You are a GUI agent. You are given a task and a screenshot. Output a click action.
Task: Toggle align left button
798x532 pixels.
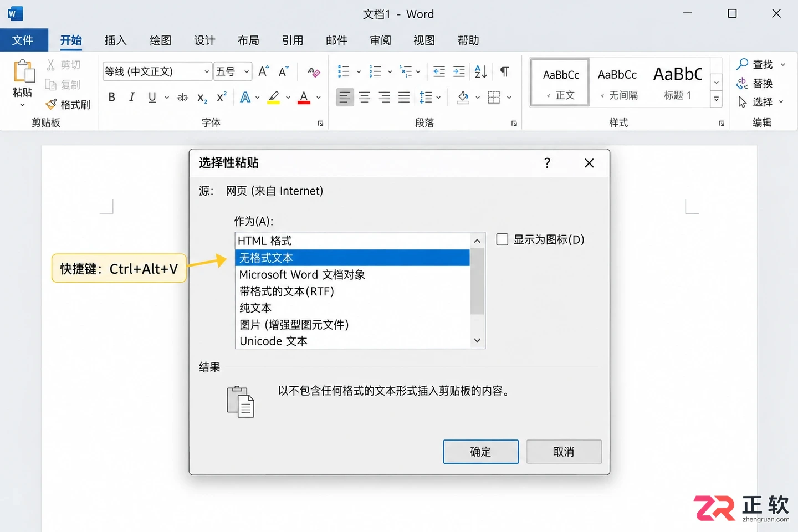[x=345, y=98]
